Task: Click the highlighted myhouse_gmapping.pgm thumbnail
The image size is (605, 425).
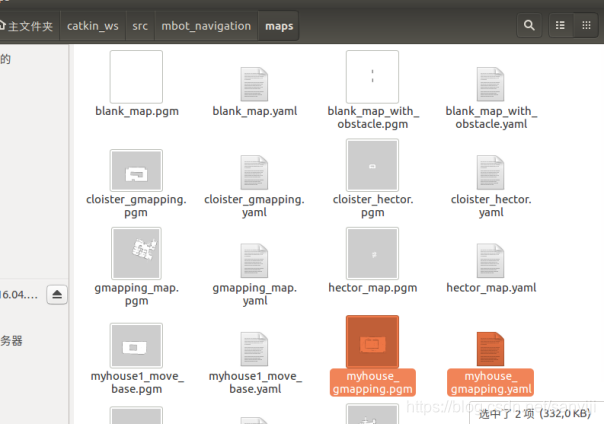Action: coord(372,342)
